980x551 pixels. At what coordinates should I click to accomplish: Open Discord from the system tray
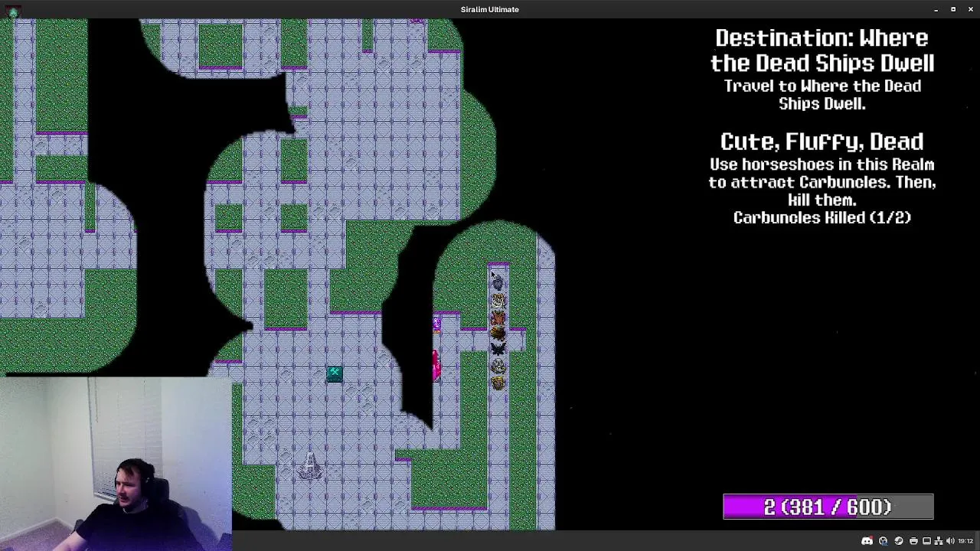867,541
